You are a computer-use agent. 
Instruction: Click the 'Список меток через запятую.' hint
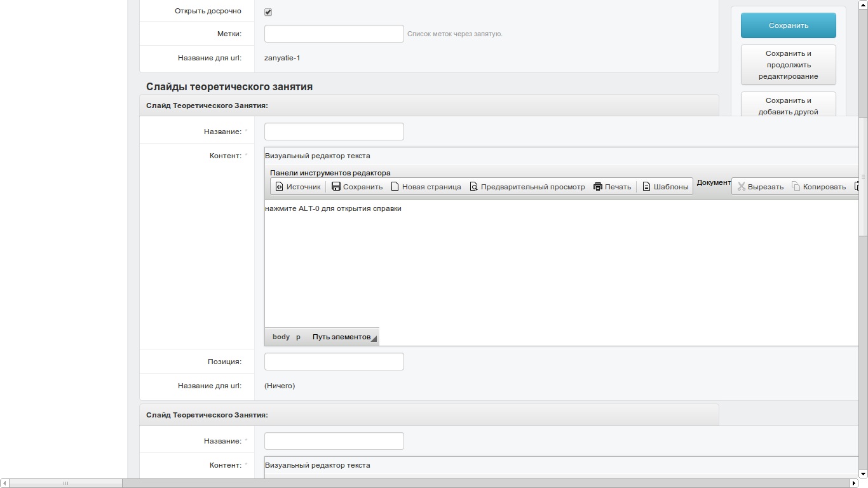455,34
